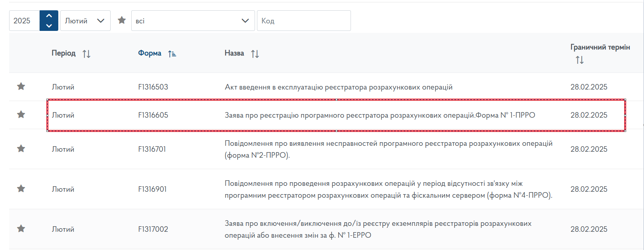Filter by favorites using the star icon next to the month dropdown
Viewport: 644px width, 250px height.
point(122,20)
